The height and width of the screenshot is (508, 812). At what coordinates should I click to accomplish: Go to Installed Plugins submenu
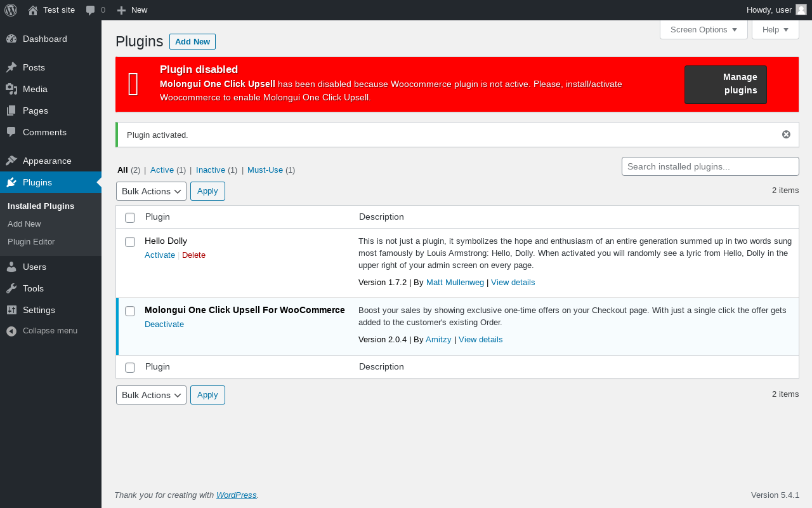(41, 206)
